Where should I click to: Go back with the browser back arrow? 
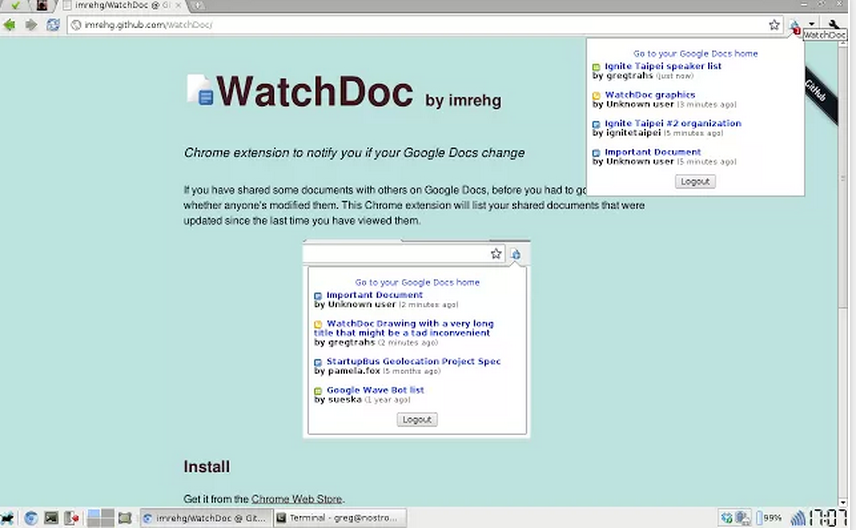pos(9,25)
